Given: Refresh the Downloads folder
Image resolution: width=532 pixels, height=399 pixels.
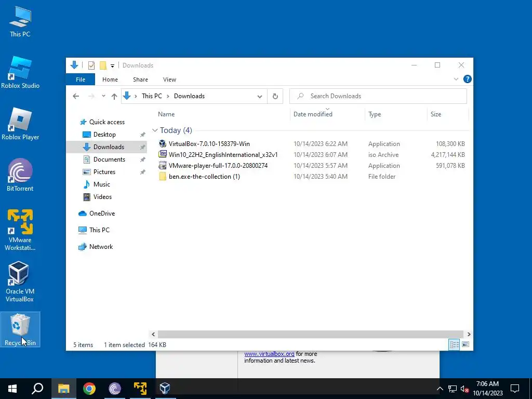Looking at the screenshot, I should pyautogui.click(x=275, y=96).
